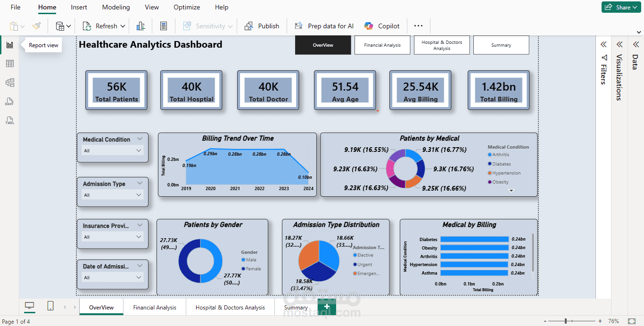Image resolution: width=644 pixels, height=326 pixels.
Task: Select the Hospital & Doctors Analysis page tab
Action: pyautogui.click(x=230, y=307)
